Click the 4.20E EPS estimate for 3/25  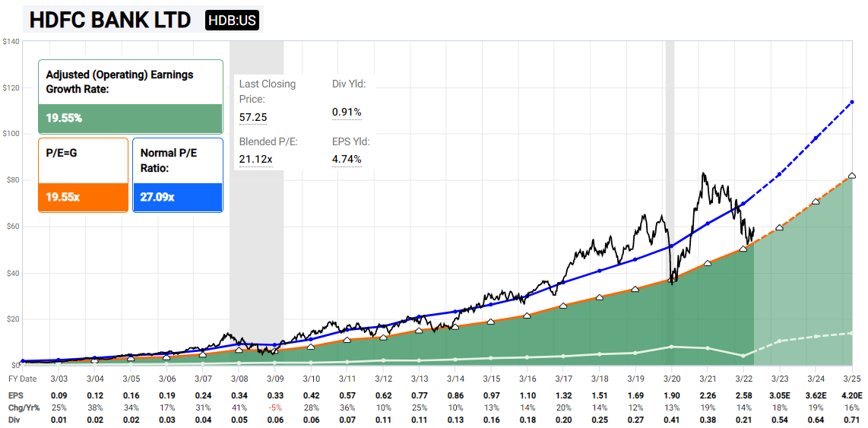[x=851, y=397]
